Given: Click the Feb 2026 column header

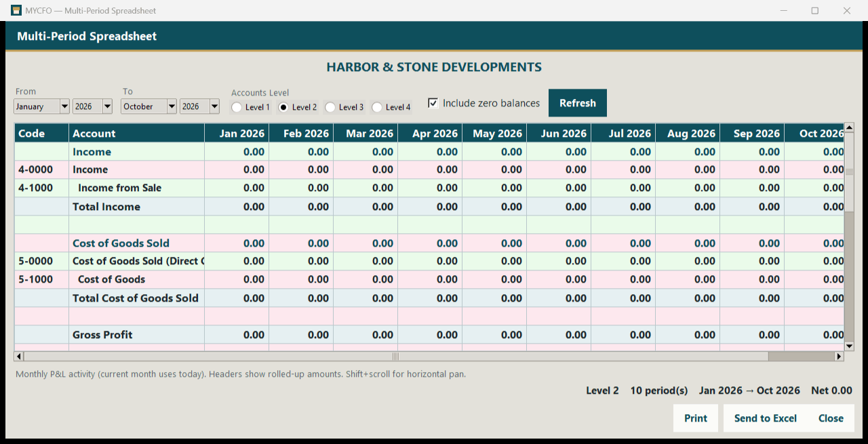Looking at the screenshot, I should point(301,134).
